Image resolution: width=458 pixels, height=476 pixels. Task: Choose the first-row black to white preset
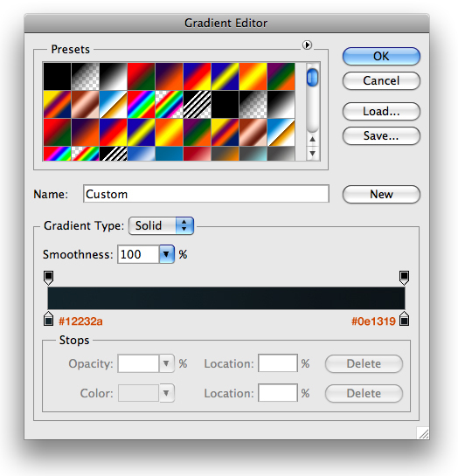click(113, 77)
